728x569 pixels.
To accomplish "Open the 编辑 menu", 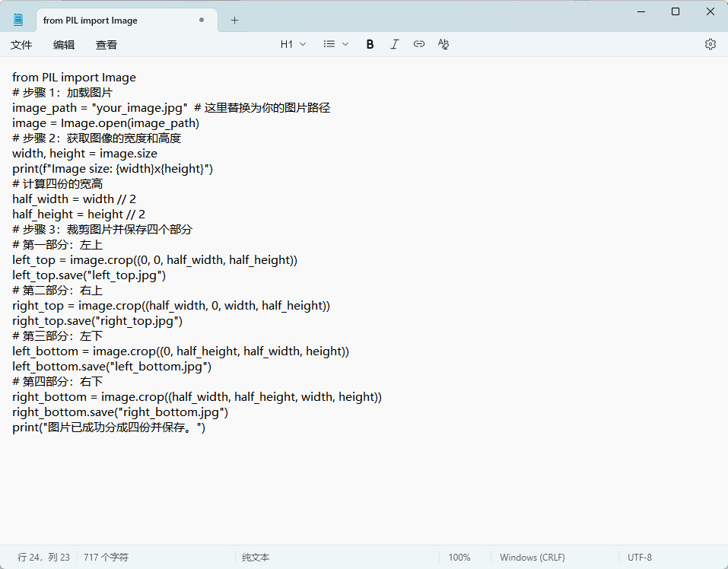I will pyautogui.click(x=64, y=45).
